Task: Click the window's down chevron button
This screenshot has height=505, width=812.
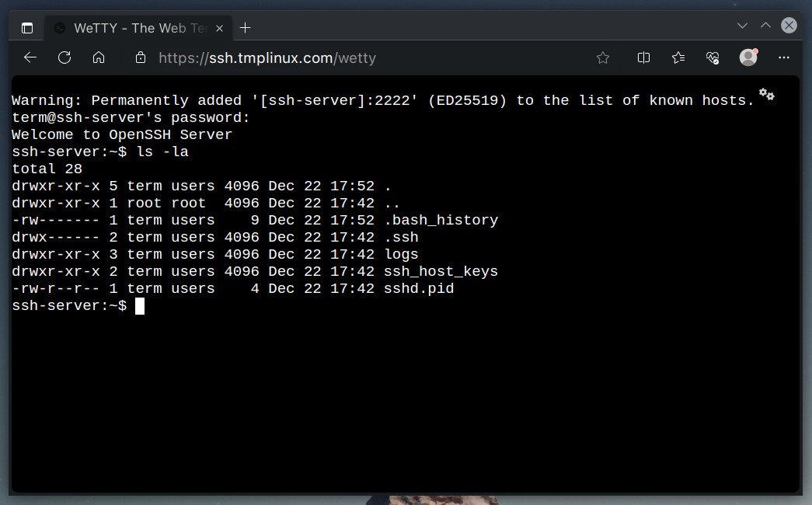Action: tap(742, 26)
